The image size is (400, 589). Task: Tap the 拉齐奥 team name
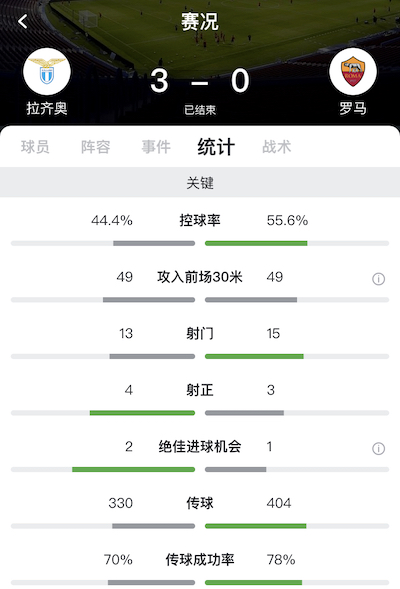[x=47, y=109]
